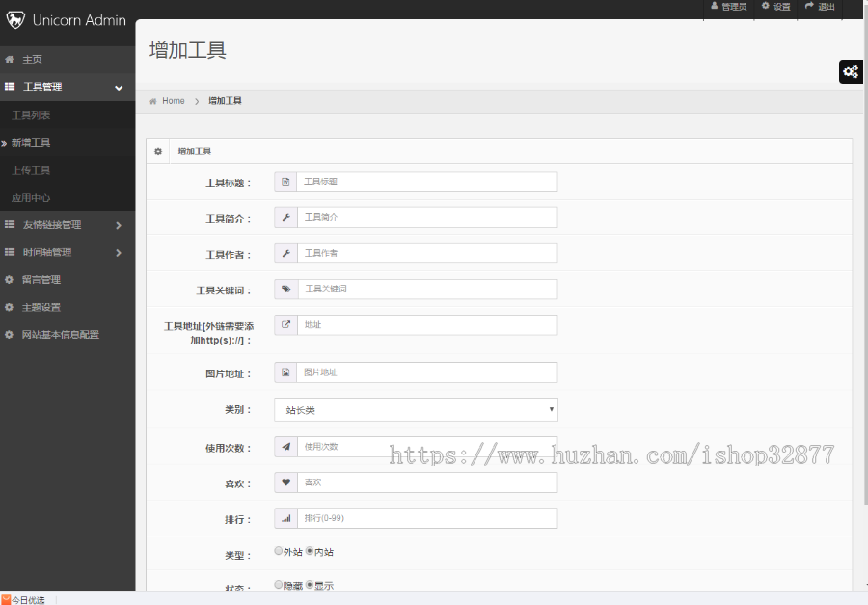Screen dimensions: 868x605
Task: Collapse the 工具管理 menu chevron
Action: [x=119, y=88]
